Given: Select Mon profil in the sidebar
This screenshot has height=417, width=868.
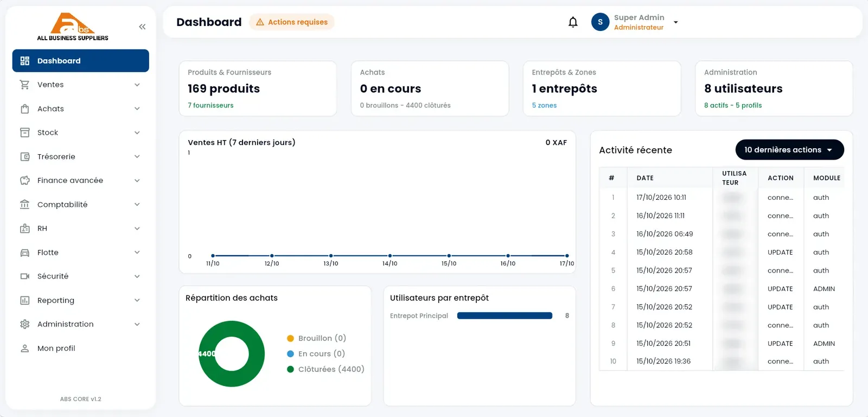Looking at the screenshot, I should [x=81, y=348].
